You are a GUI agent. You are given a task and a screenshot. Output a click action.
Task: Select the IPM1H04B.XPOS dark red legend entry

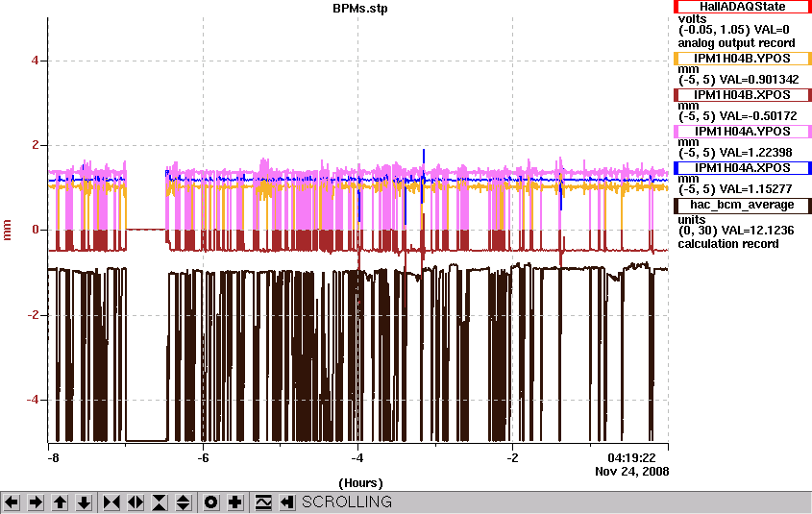tap(742, 95)
